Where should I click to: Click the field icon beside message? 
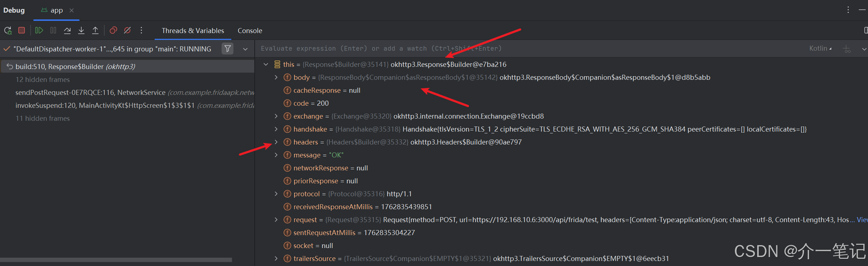point(287,155)
